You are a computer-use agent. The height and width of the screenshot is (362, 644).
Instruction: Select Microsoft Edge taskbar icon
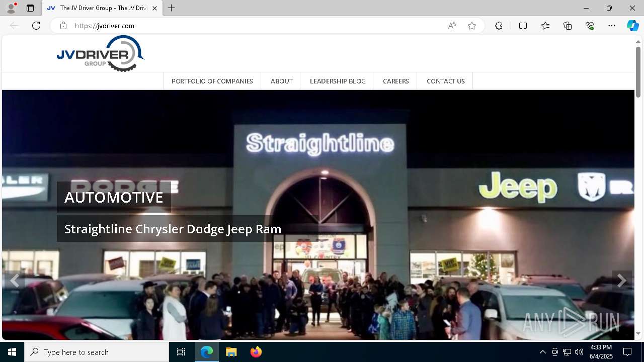click(207, 352)
